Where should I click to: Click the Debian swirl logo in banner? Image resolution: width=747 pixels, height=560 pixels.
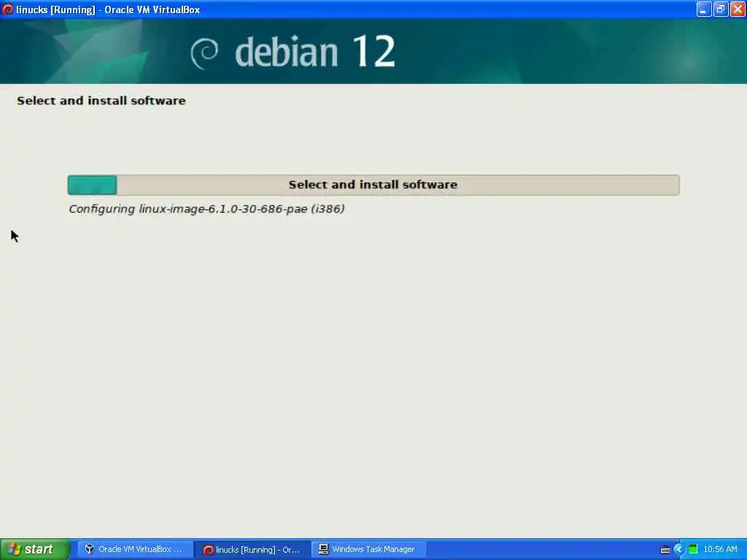(x=204, y=52)
